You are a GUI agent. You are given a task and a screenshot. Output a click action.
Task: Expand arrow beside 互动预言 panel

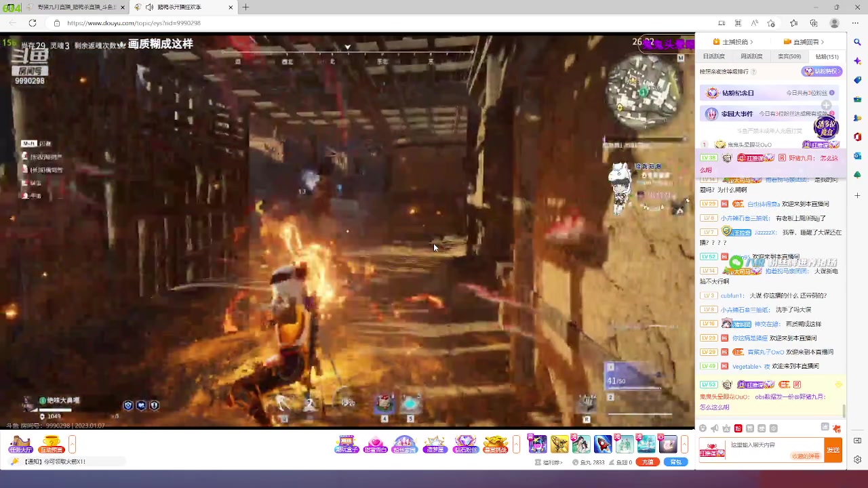click(72, 445)
